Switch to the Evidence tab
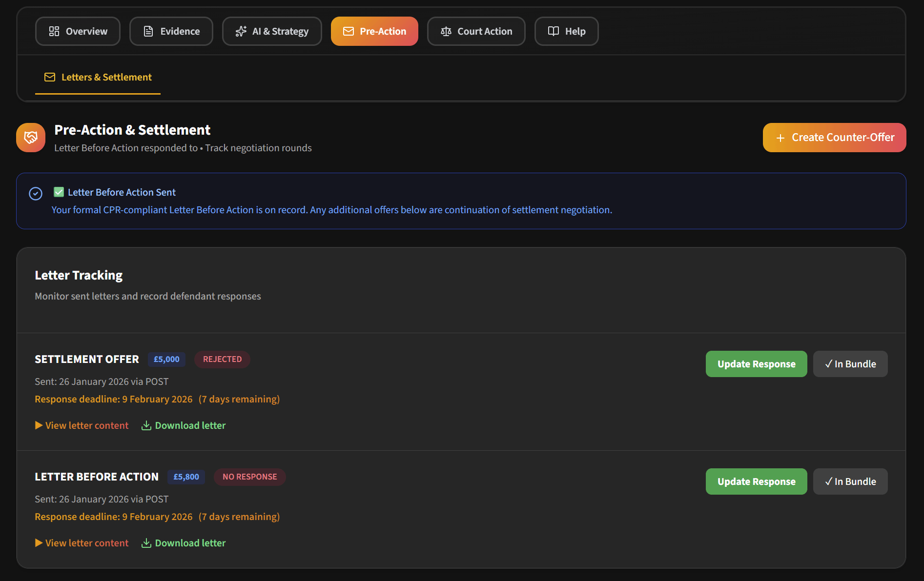 [x=171, y=31]
